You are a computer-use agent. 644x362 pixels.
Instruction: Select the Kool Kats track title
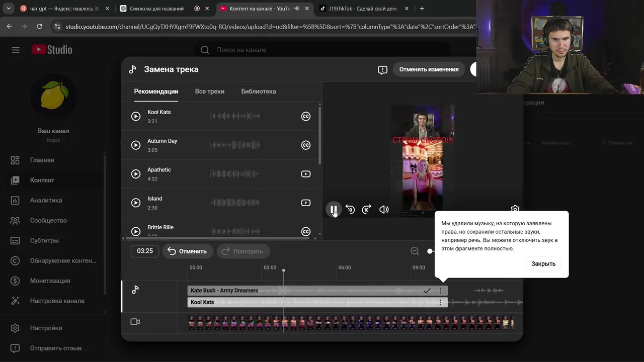point(159,112)
